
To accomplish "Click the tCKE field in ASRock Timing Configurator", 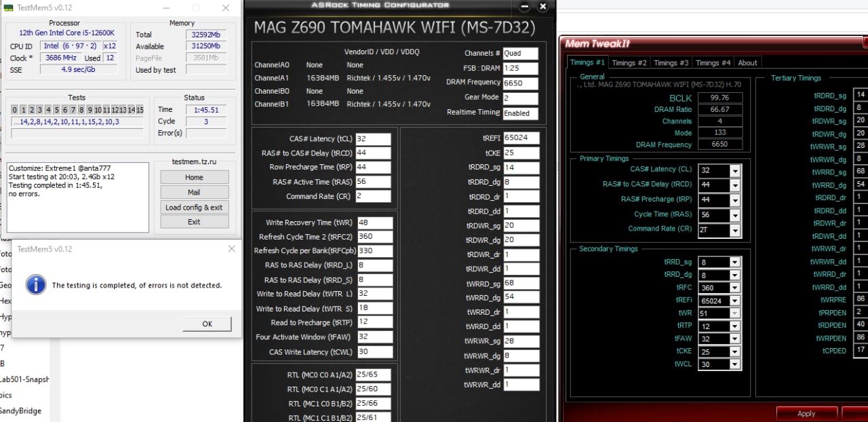I will tap(521, 153).
